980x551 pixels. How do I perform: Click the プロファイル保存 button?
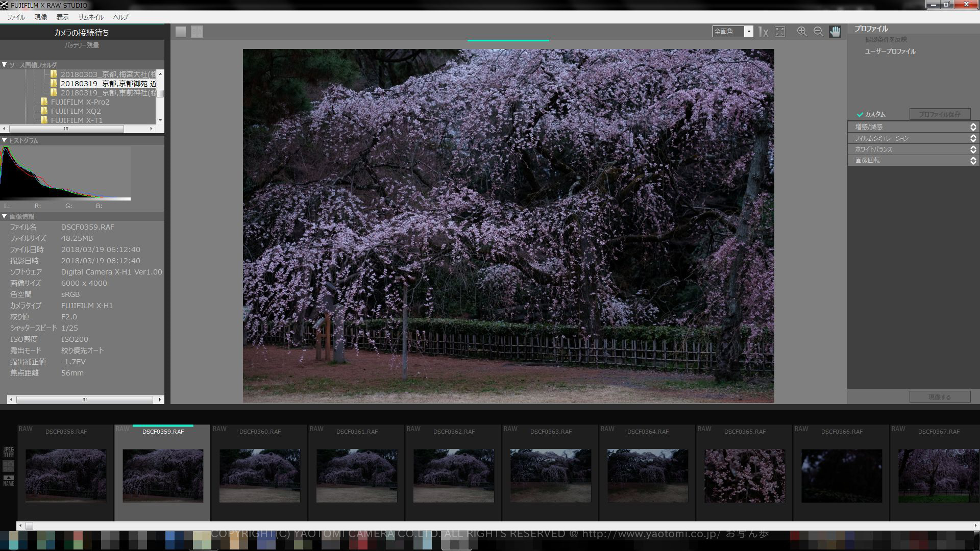(940, 114)
